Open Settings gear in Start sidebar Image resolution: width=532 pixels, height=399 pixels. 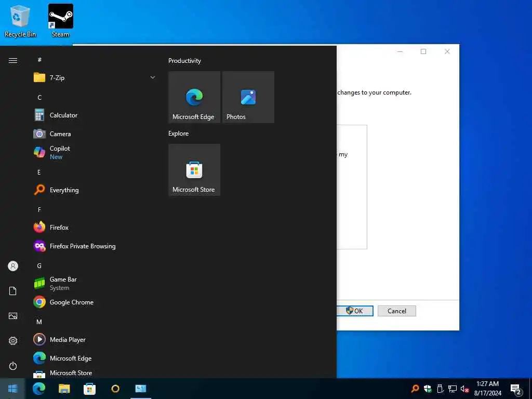(13, 341)
